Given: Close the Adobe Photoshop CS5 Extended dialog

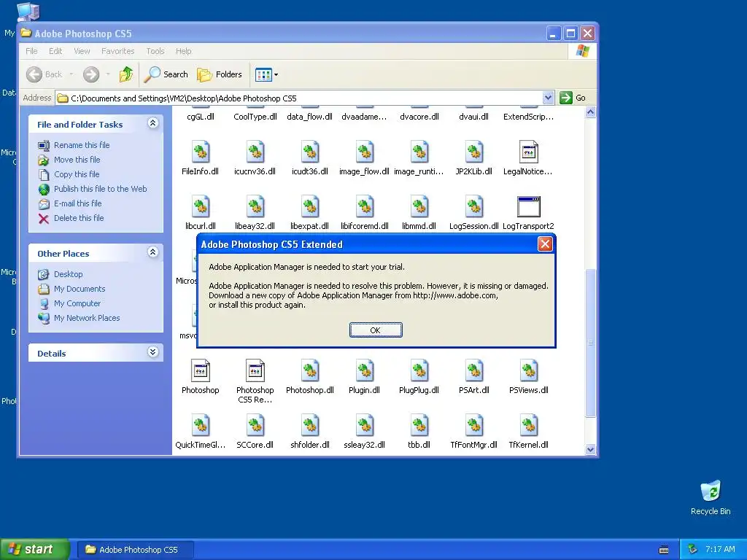Looking at the screenshot, I should tap(545, 244).
